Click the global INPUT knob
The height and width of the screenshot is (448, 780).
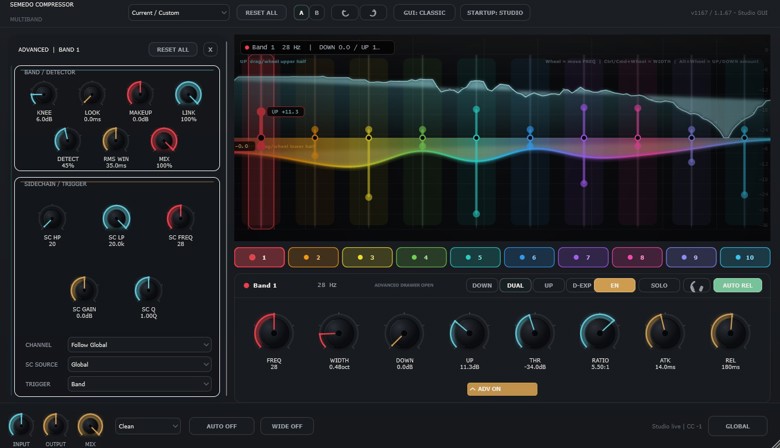21,426
